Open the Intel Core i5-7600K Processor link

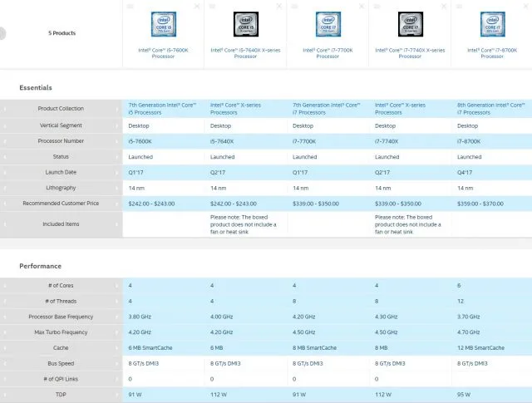(163, 53)
